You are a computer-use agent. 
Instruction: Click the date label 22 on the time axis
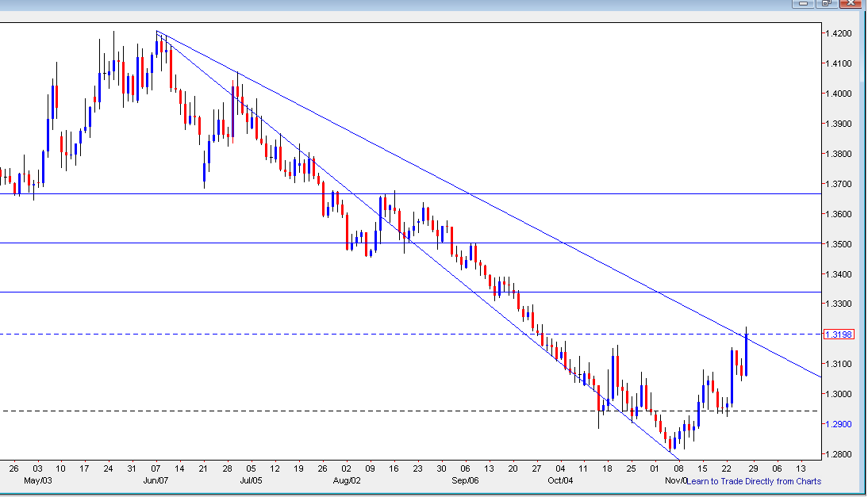[726, 468]
